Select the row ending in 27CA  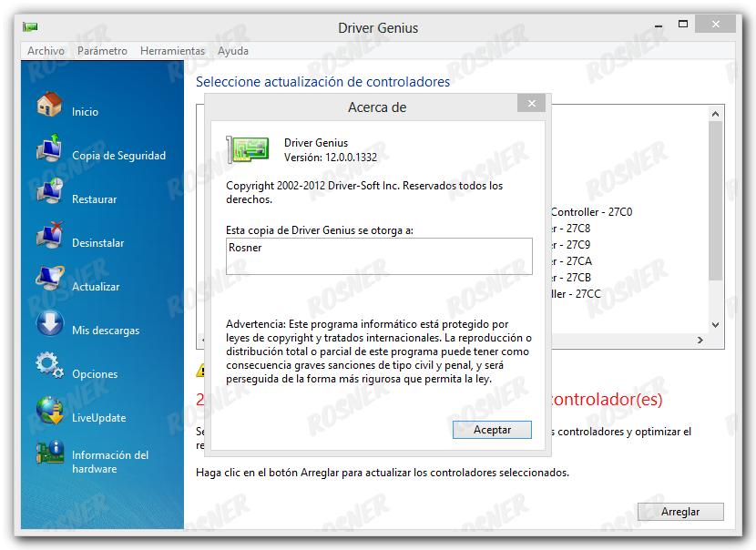click(x=572, y=261)
